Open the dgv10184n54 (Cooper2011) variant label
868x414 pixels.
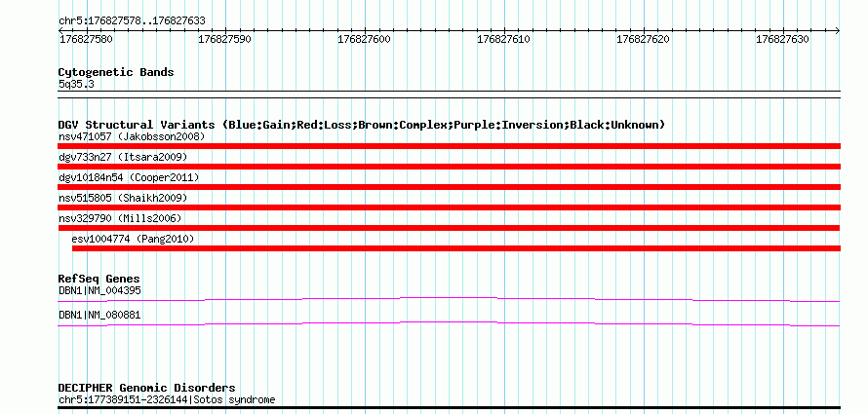tap(129, 177)
